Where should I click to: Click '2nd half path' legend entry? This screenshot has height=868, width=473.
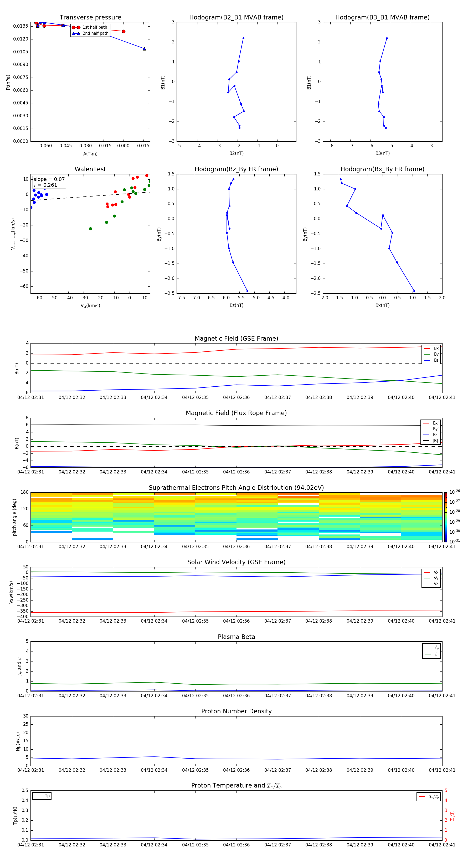click(90, 33)
